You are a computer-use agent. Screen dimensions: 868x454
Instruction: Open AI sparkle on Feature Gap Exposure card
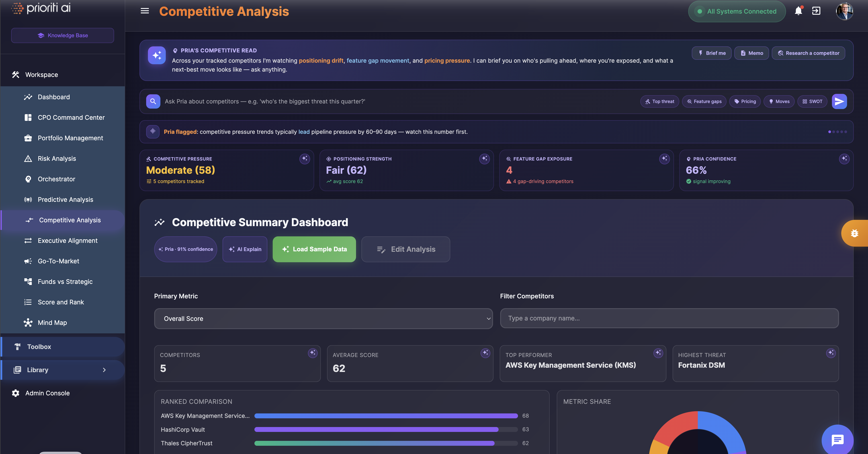click(664, 159)
